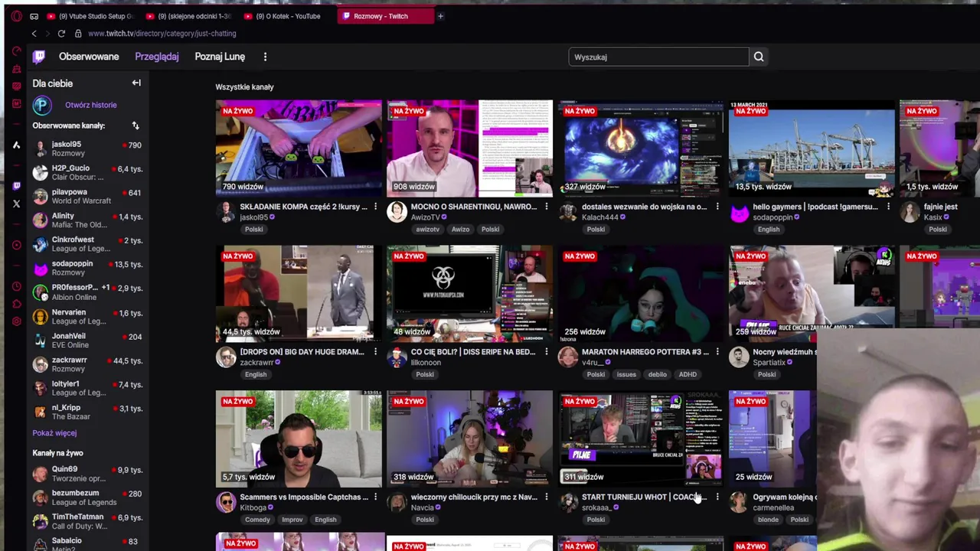Click the Twitch logo home icon
The height and width of the screenshot is (551, 980).
[x=39, y=57]
